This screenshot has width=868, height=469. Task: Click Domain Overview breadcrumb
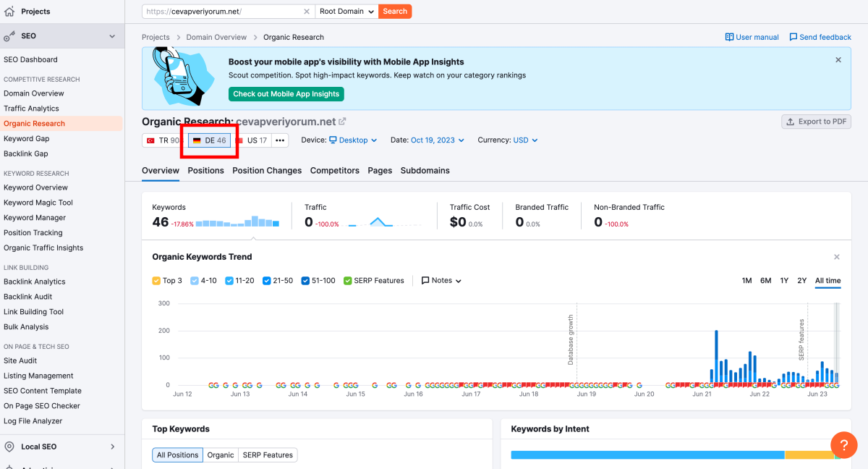[x=216, y=37]
